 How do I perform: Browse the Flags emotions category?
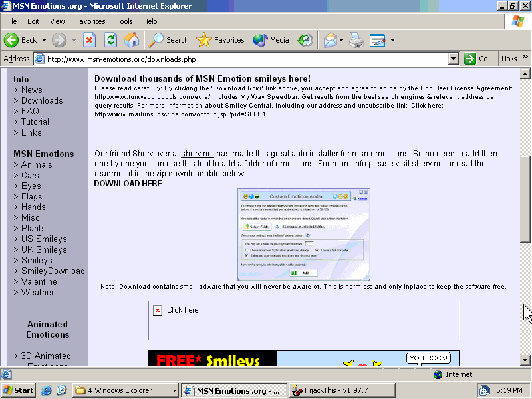(x=32, y=197)
